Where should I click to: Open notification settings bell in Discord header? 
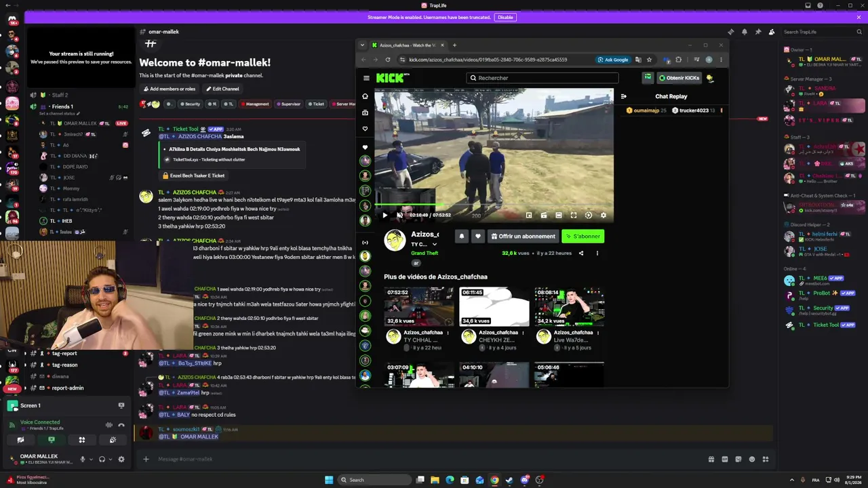point(745,32)
